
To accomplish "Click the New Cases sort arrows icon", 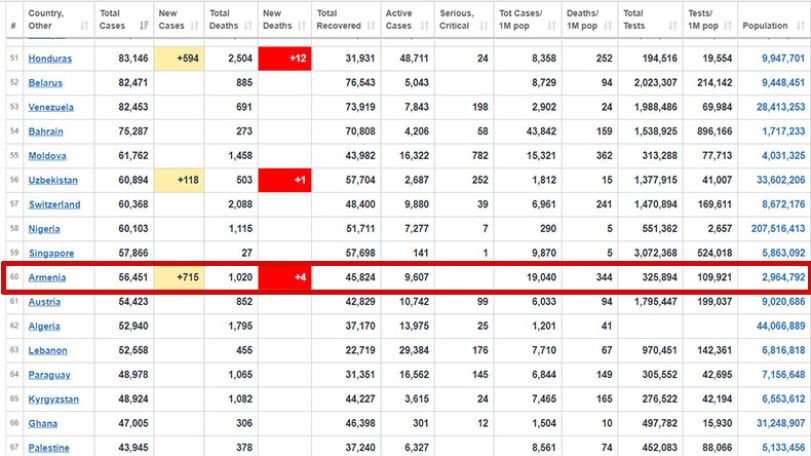I will 194,25.
